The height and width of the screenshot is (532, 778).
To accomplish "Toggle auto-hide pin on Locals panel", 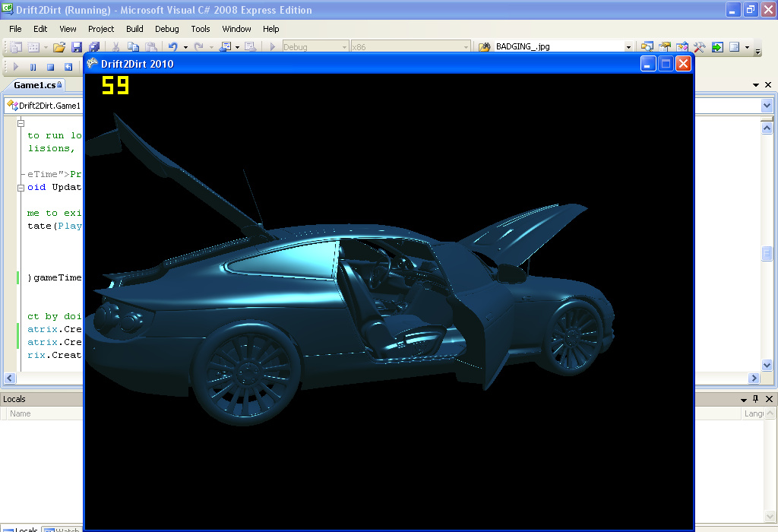I will [x=756, y=399].
